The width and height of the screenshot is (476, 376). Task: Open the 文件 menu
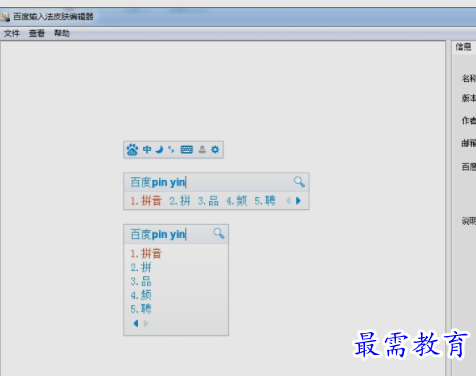(x=12, y=33)
